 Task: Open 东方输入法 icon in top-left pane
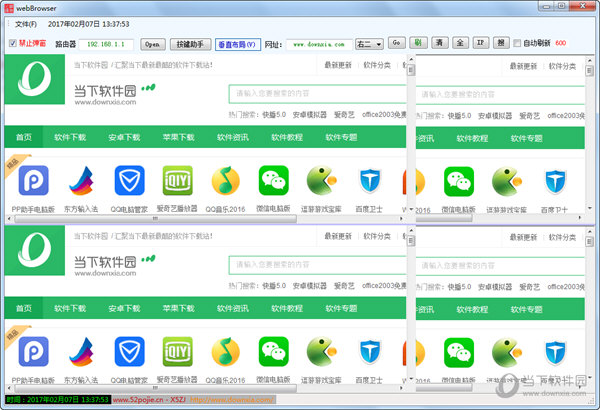point(81,180)
